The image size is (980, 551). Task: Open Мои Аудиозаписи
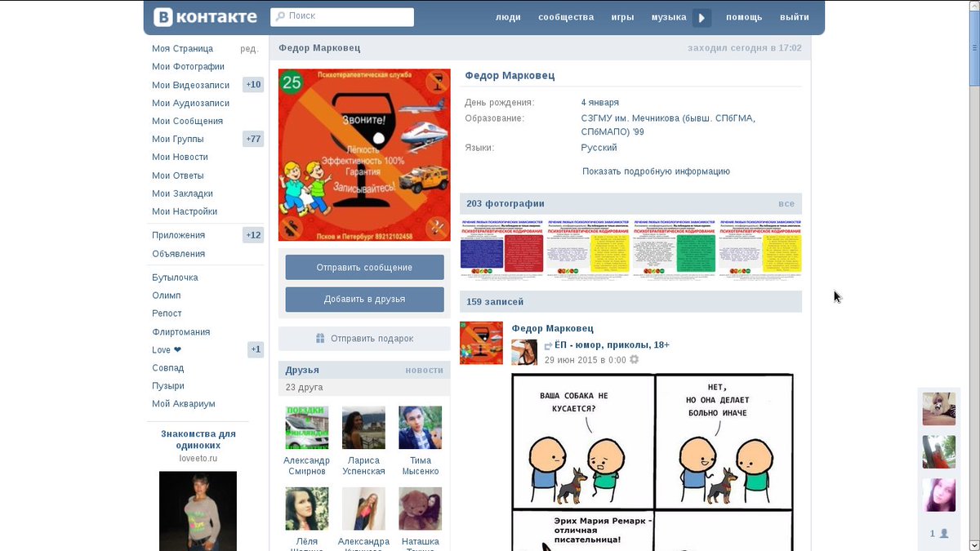click(x=190, y=103)
